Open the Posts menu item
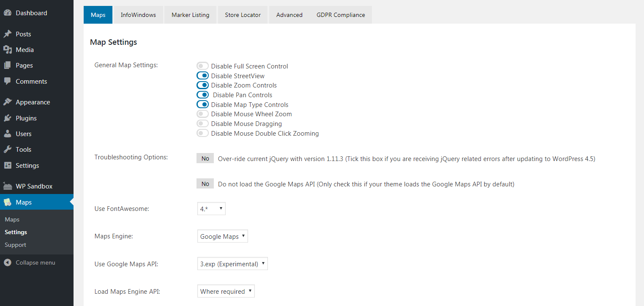Screen dimensions: 644x306 click(x=37, y=34)
